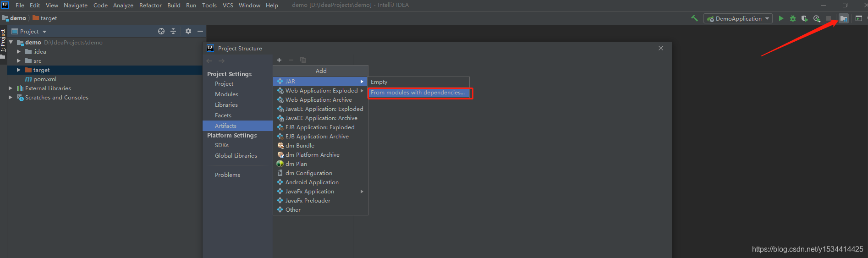This screenshot has height=258, width=868.
Task: Run DemoApplication with Coverage shield icon
Action: (804, 18)
